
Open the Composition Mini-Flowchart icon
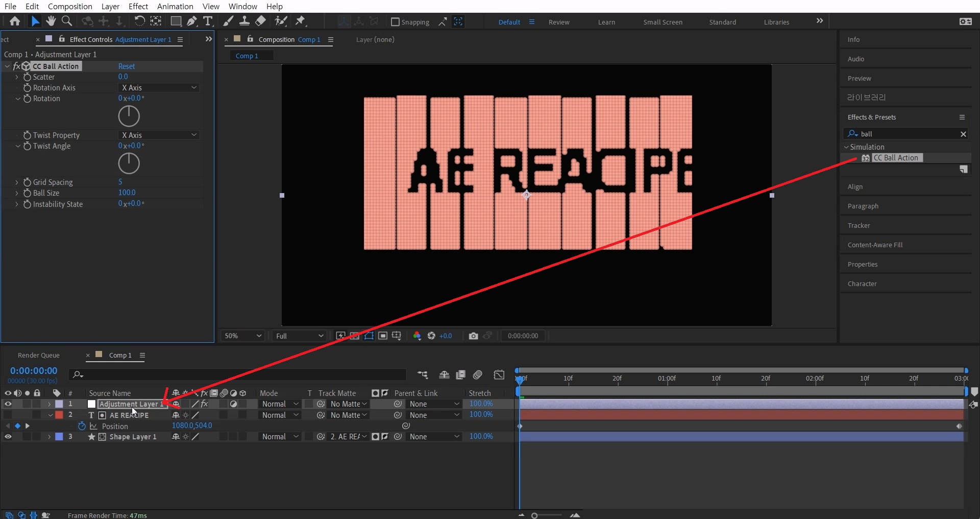(x=423, y=375)
